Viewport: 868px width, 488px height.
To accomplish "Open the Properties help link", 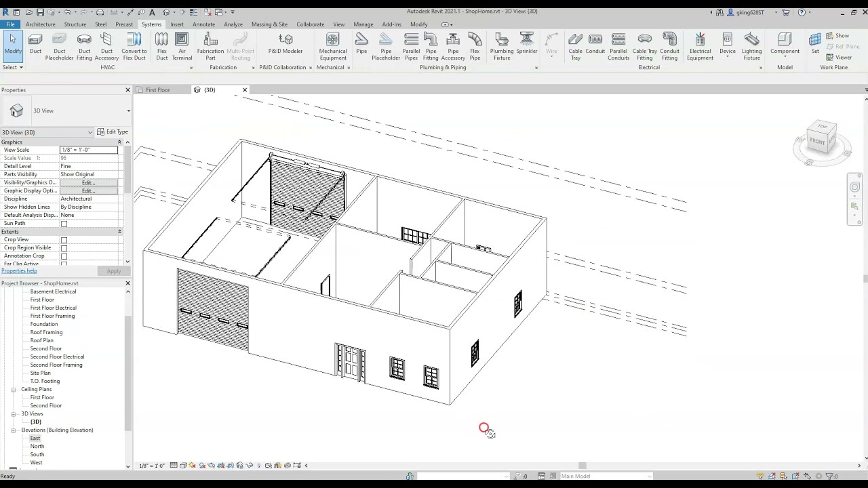I will [19, 271].
